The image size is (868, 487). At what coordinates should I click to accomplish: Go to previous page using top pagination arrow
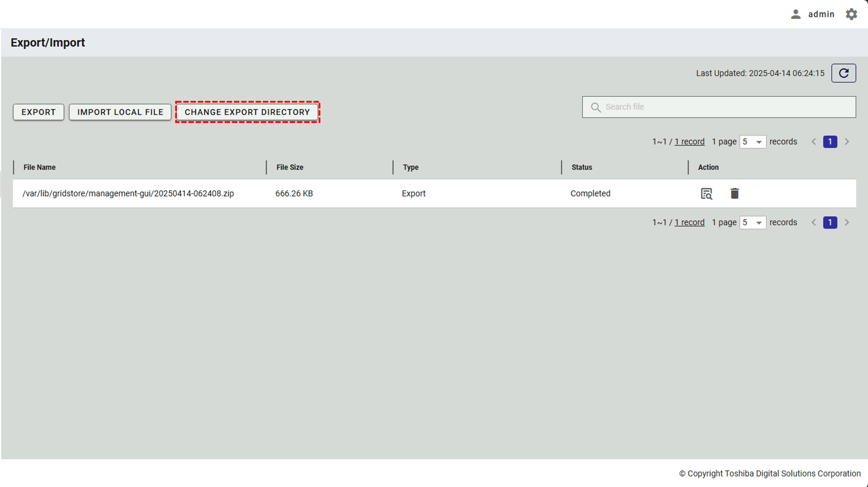tap(813, 142)
